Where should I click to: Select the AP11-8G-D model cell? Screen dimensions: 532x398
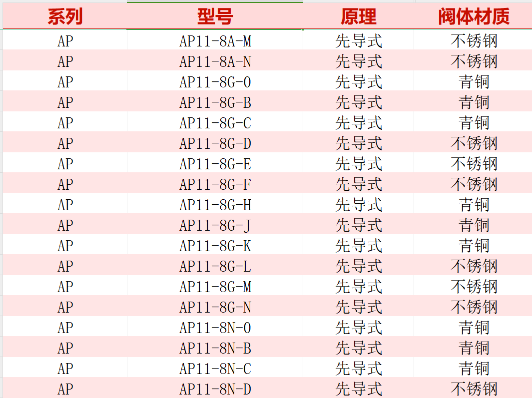215,143
